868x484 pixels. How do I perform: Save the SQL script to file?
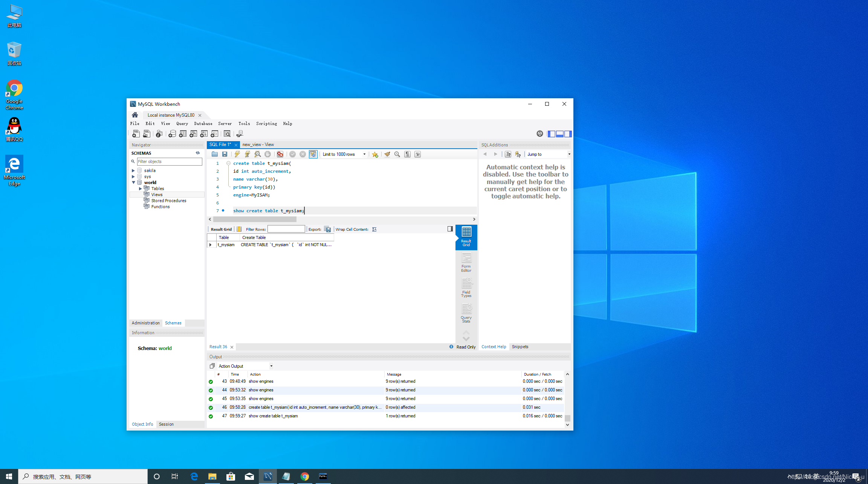click(x=225, y=154)
